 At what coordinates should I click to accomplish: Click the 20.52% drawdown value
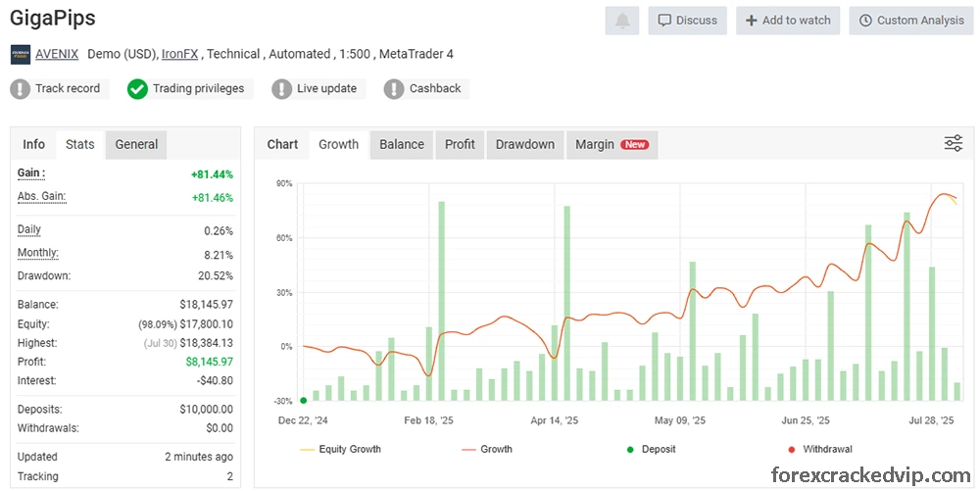[216, 276]
